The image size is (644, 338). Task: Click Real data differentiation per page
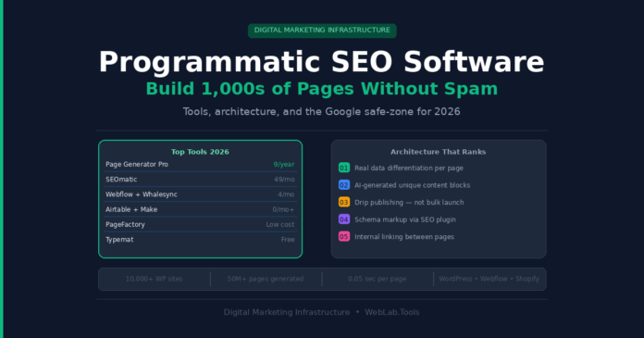409,169
